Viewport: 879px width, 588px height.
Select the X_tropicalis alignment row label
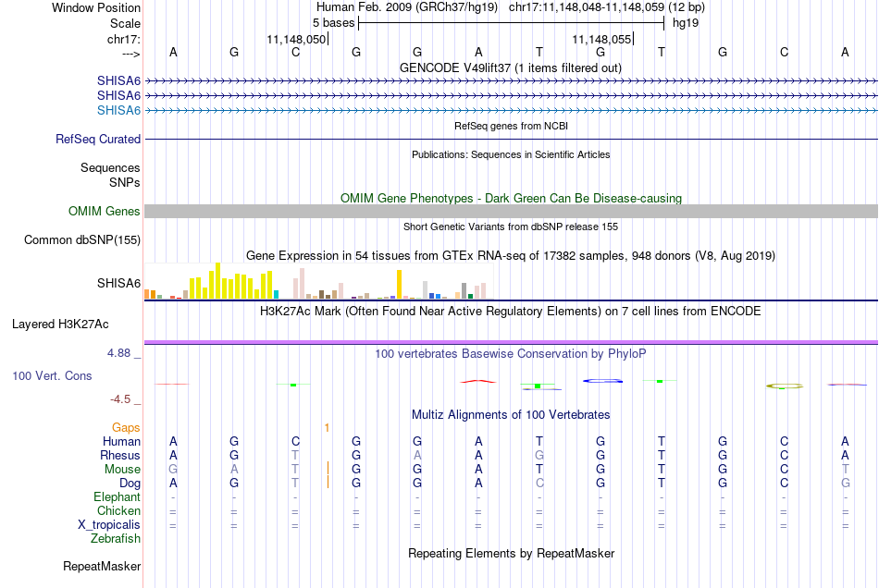[109, 525]
